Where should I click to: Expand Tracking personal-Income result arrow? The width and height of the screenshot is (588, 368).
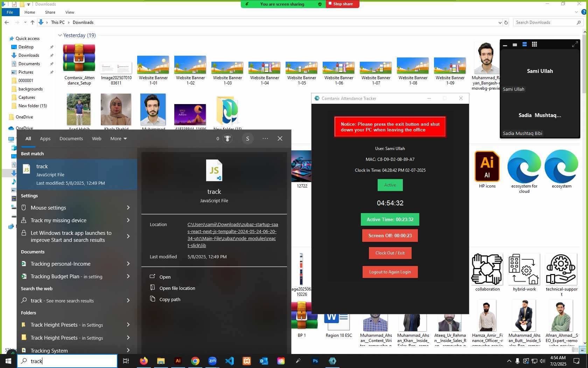pos(128,264)
